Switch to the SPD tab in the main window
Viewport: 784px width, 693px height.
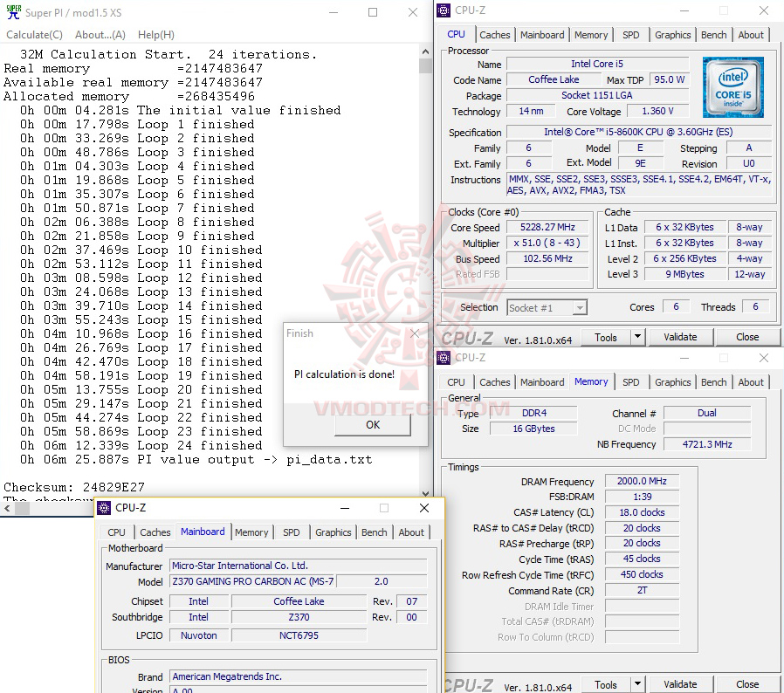click(631, 35)
